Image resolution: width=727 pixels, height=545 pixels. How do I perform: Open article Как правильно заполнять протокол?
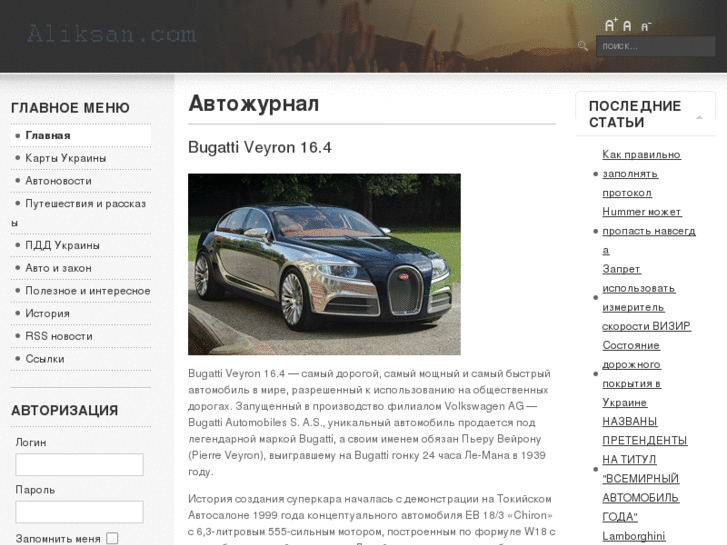pos(641,173)
